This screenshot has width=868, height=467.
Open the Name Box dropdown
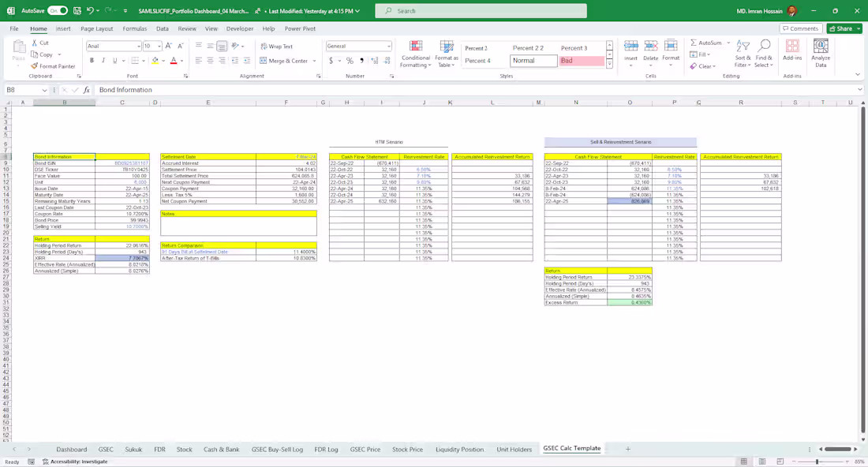44,90
